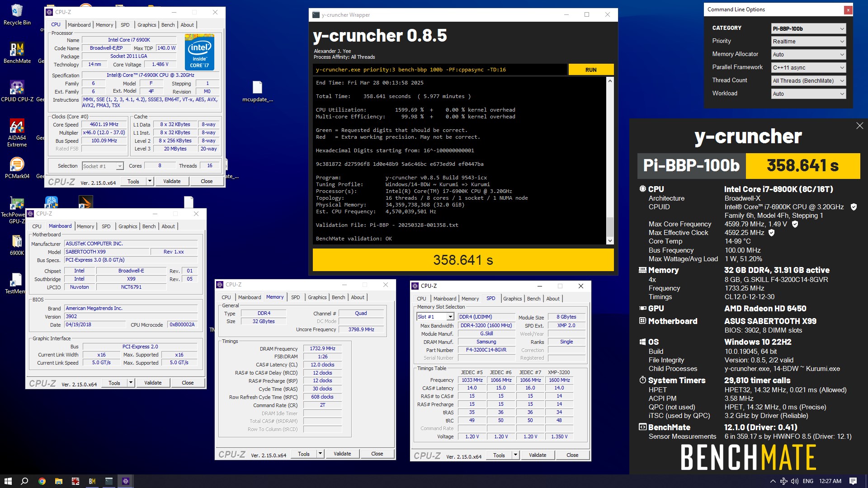Open the SPD tab in the CPU-Z Memory window

coord(295,297)
